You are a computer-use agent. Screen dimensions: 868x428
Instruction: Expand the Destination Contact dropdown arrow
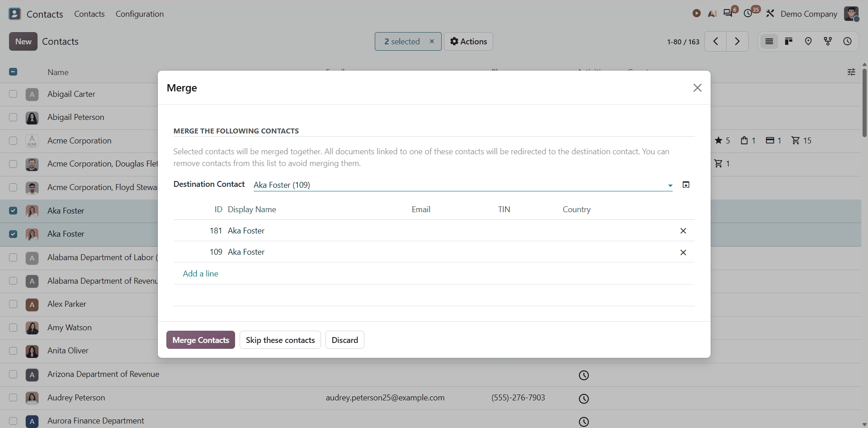click(x=670, y=185)
